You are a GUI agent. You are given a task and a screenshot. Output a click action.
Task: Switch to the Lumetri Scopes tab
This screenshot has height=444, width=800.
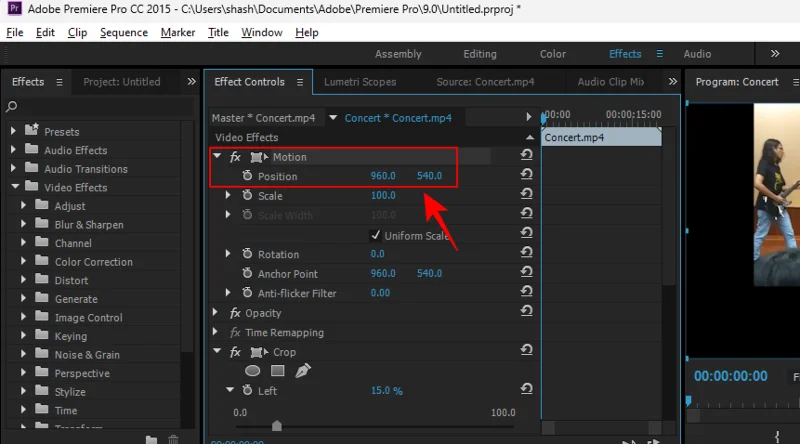[x=360, y=82]
